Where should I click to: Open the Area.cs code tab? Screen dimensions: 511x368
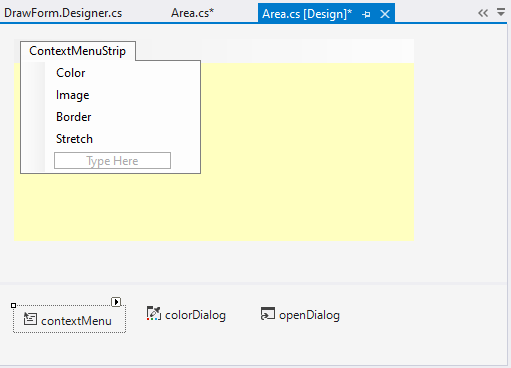(192, 13)
